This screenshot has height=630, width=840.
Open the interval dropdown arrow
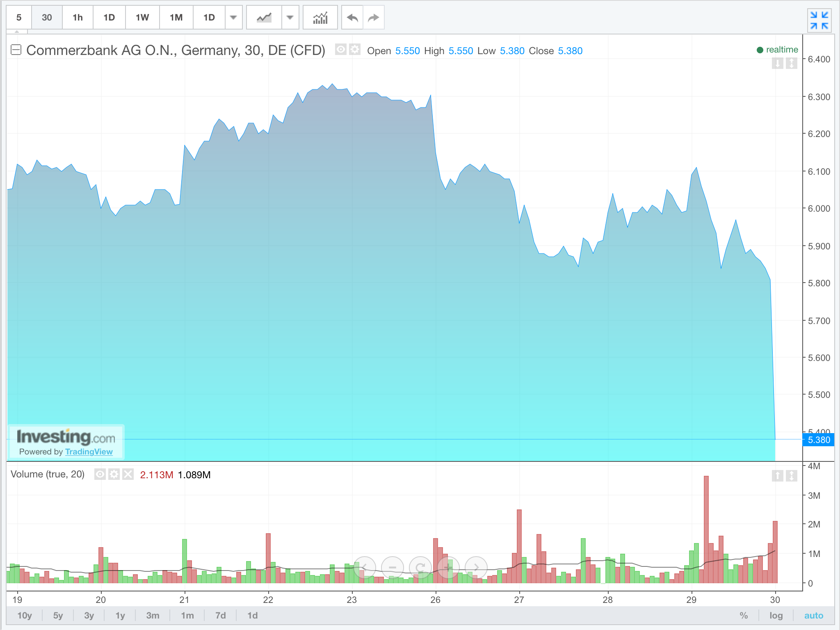pos(233,17)
